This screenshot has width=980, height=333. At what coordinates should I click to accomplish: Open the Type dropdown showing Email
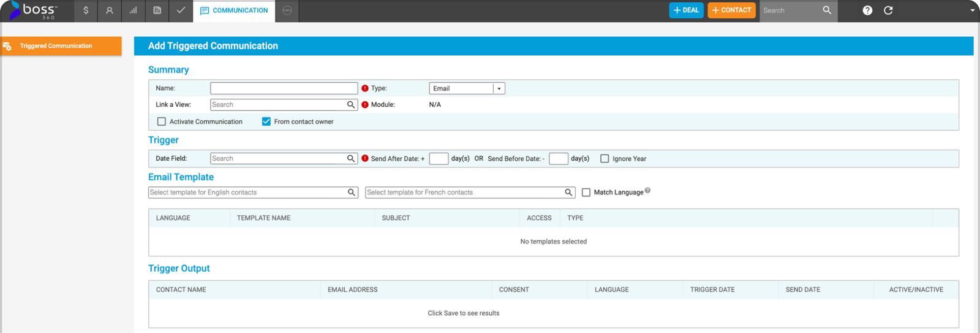[467, 88]
